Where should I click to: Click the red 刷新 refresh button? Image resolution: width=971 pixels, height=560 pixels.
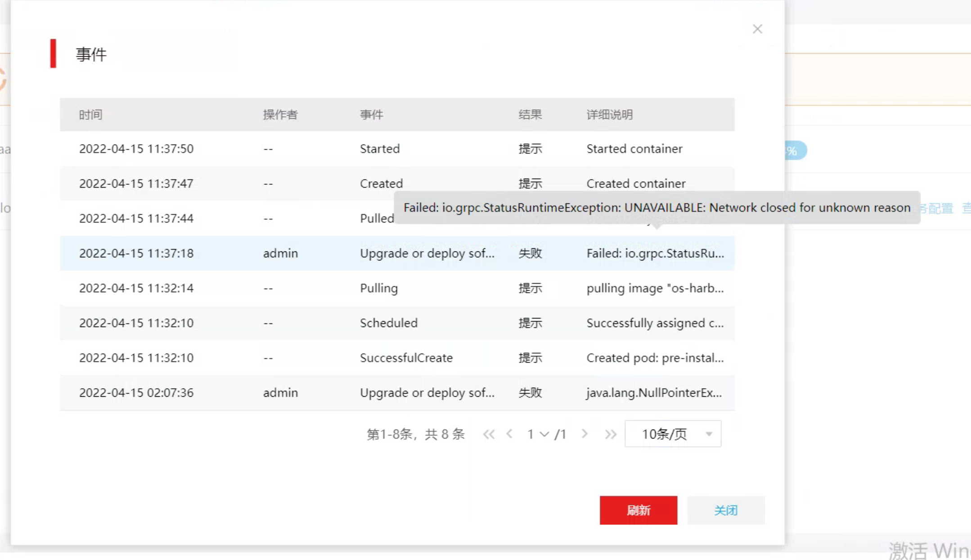click(x=638, y=510)
